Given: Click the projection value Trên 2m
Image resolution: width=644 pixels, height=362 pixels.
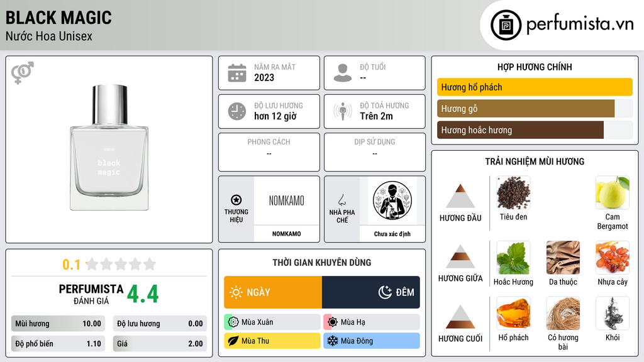Looking at the screenshot, I should point(376,116).
